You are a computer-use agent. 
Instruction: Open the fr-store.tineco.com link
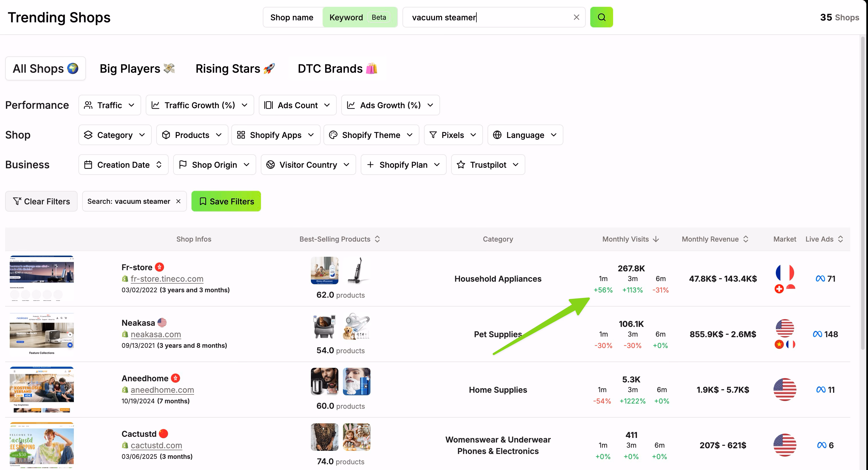(x=167, y=279)
